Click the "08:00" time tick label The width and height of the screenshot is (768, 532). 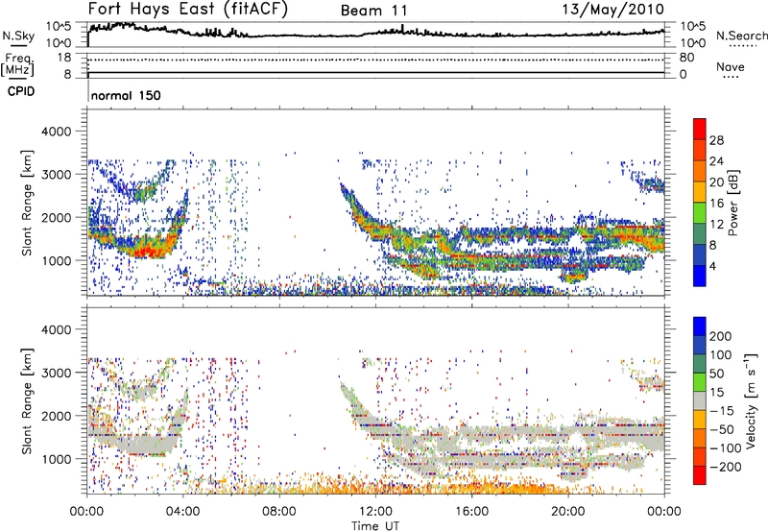279,512
